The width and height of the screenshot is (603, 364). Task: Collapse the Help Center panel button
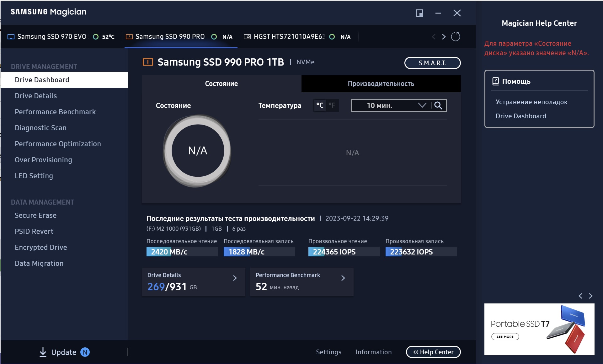pos(433,352)
